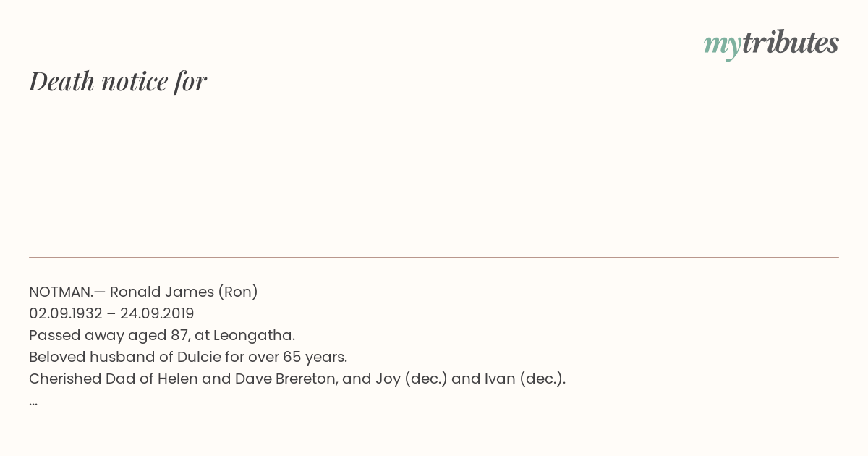This screenshot has height=456, width=868.
Task: Click the mytributes logo
Action: point(771,43)
